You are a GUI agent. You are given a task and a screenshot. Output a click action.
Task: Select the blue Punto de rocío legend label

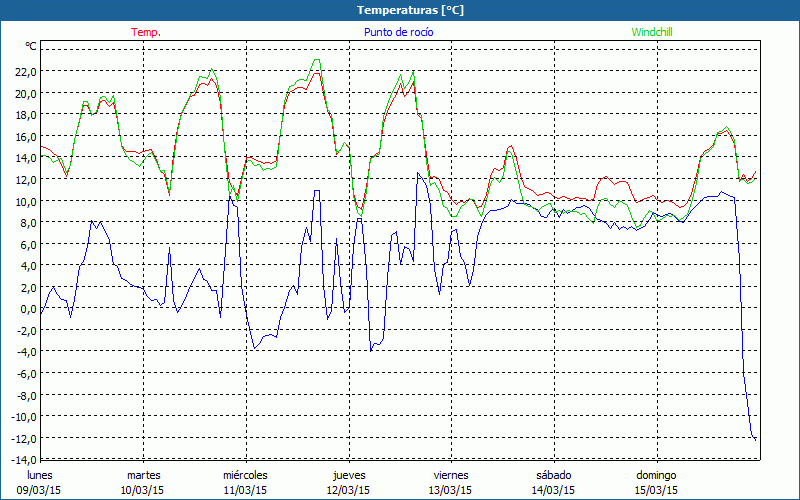click(396, 32)
